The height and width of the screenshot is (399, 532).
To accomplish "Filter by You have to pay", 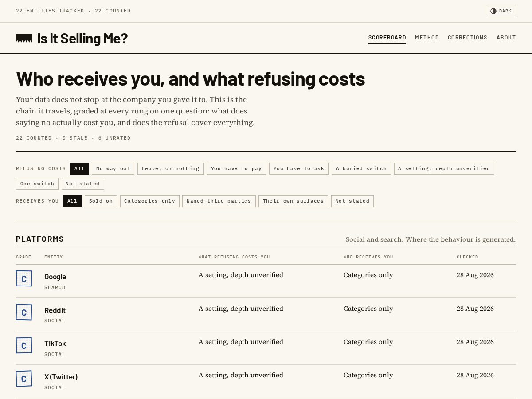I will [236, 168].
